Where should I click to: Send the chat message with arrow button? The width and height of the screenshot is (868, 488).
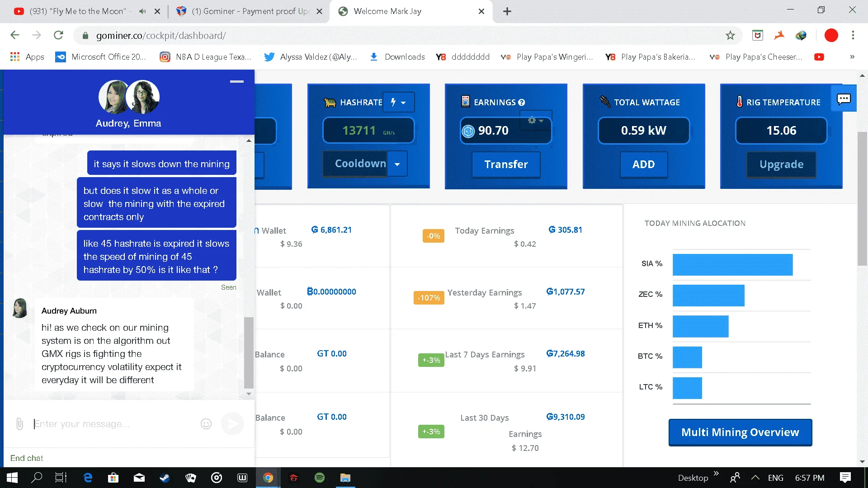click(233, 424)
